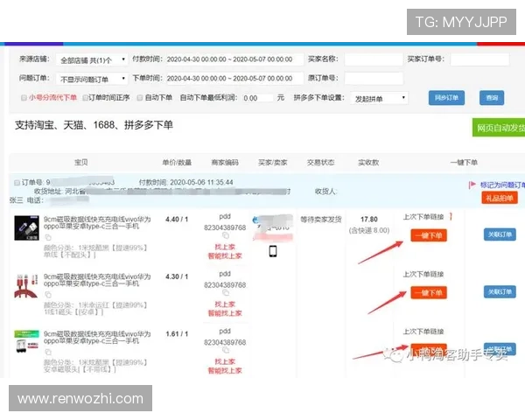Click 一键下单 for the 4.30 item
The image size is (525, 420).
point(429,293)
